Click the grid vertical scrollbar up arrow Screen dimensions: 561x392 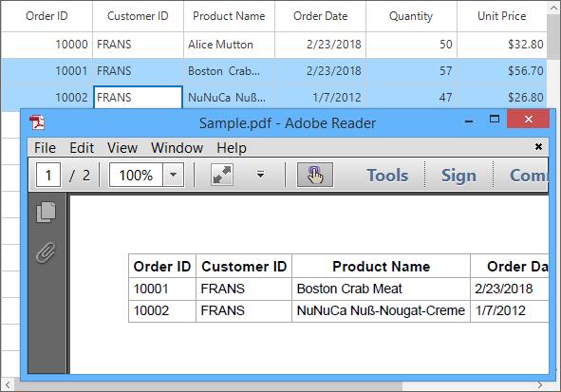[553, 8]
